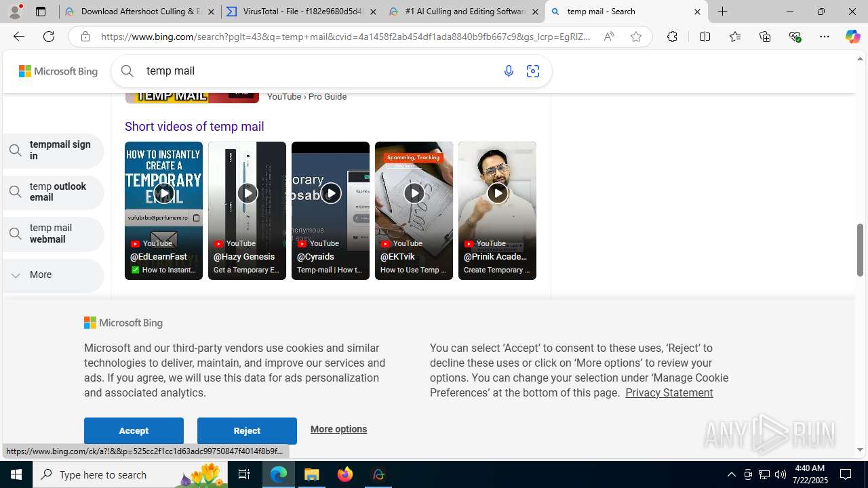Accept Bing cookies
The width and height of the screenshot is (868, 488).
point(134,430)
